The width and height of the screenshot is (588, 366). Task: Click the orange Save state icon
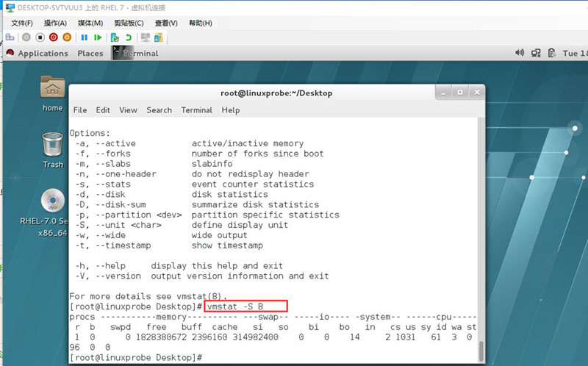[x=67, y=37]
